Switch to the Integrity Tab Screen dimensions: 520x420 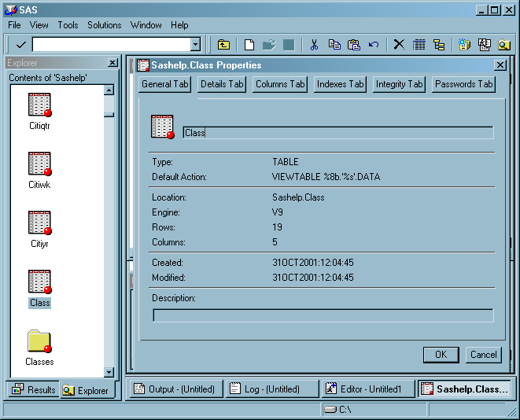pos(399,84)
